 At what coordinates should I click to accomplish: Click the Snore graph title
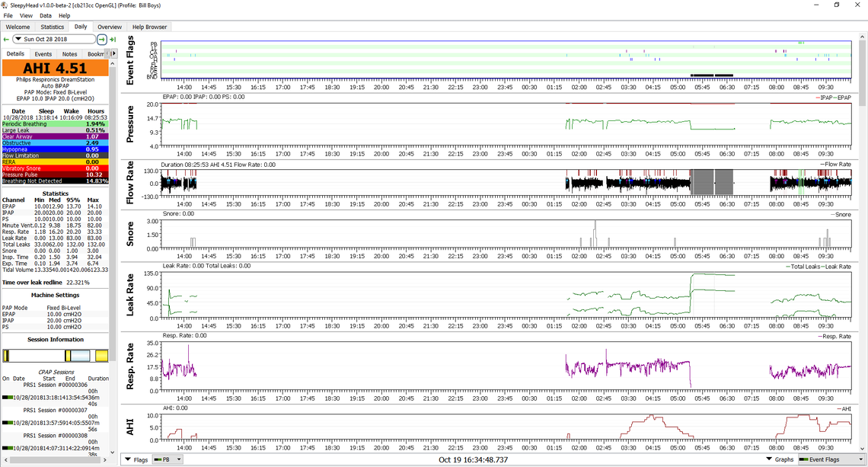(131, 234)
